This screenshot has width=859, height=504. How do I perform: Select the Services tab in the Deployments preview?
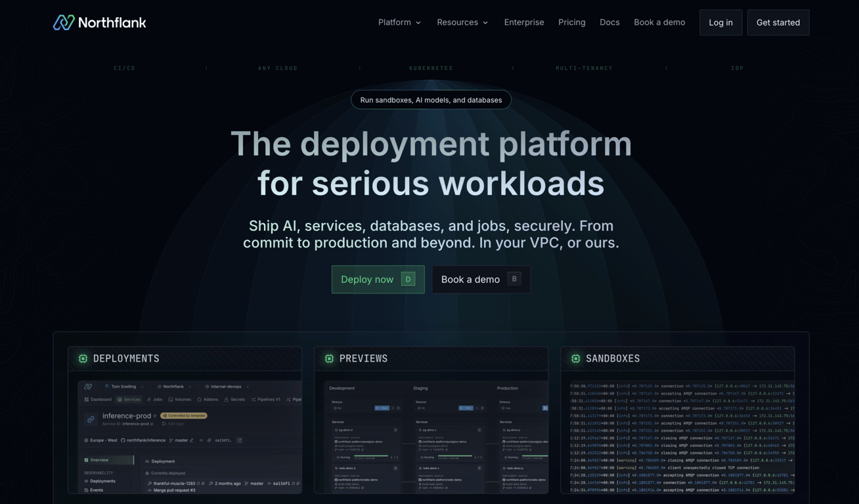129,399
